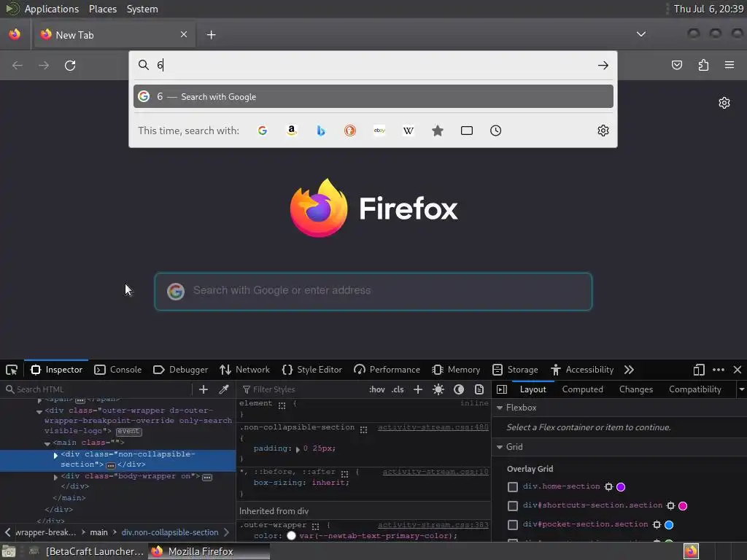Image resolution: width=747 pixels, height=560 pixels.
Task: Open activity-stream.css:480 source link
Action: click(x=433, y=427)
